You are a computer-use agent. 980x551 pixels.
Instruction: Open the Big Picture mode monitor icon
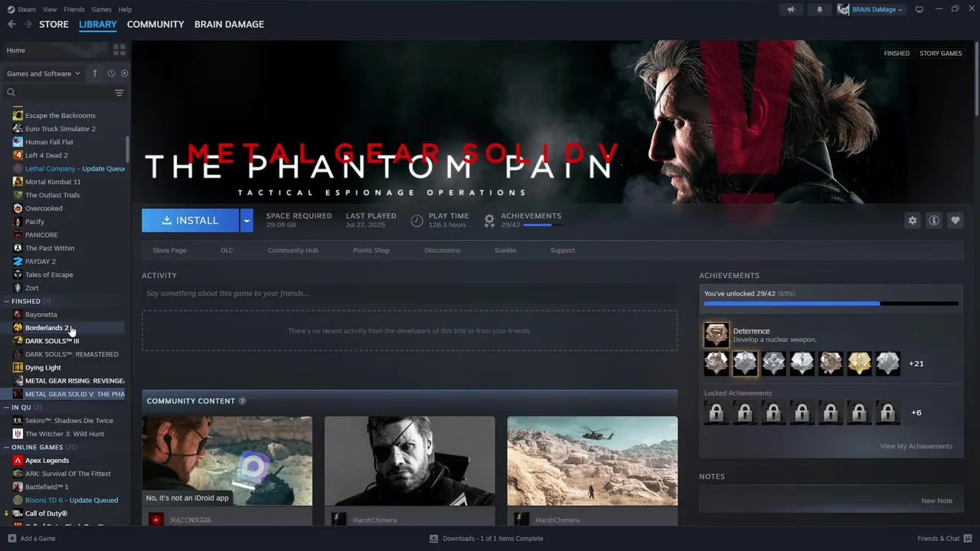[x=920, y=9]
